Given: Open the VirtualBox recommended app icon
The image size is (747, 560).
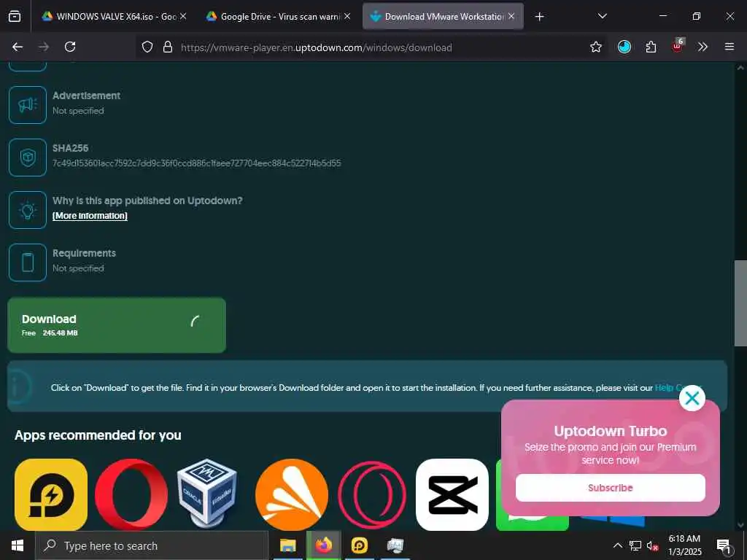Looking at the screenshot, I should pyautogui.click(x=207, y=494).
